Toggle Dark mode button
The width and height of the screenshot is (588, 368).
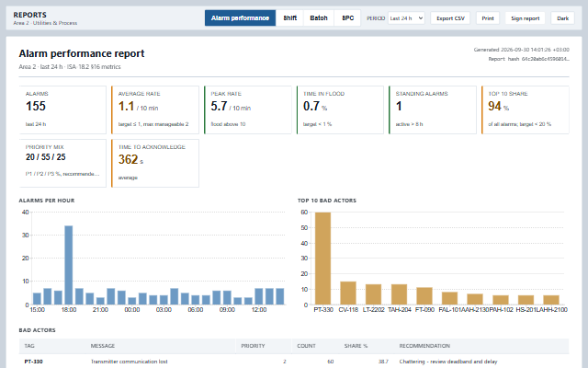(x=562, y=18)
